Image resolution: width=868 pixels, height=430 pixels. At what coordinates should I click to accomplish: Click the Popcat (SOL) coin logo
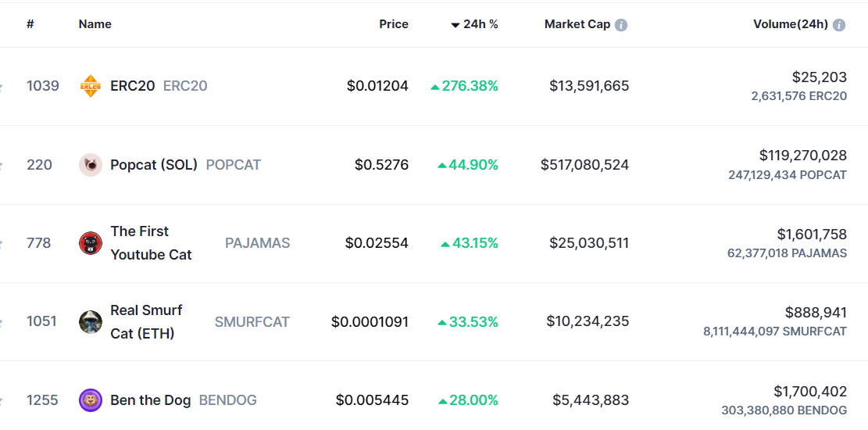click(91, 165)
